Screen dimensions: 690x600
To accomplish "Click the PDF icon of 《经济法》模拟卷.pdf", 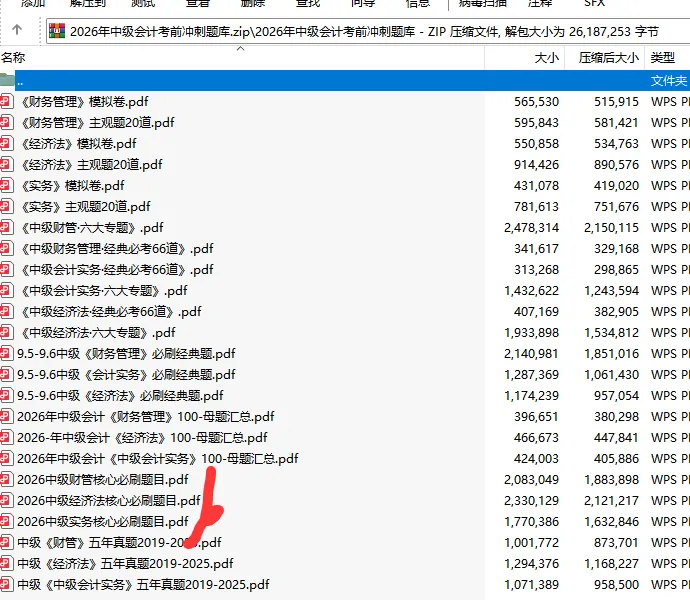I will pyautogui.click(x=6, y=143).
